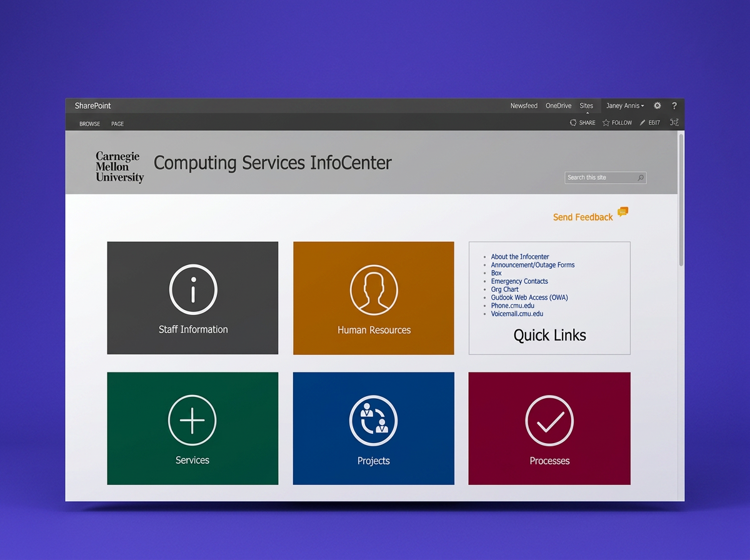
Task: Open the Voicemail.cmu.edu link
Action: [517, 314]
